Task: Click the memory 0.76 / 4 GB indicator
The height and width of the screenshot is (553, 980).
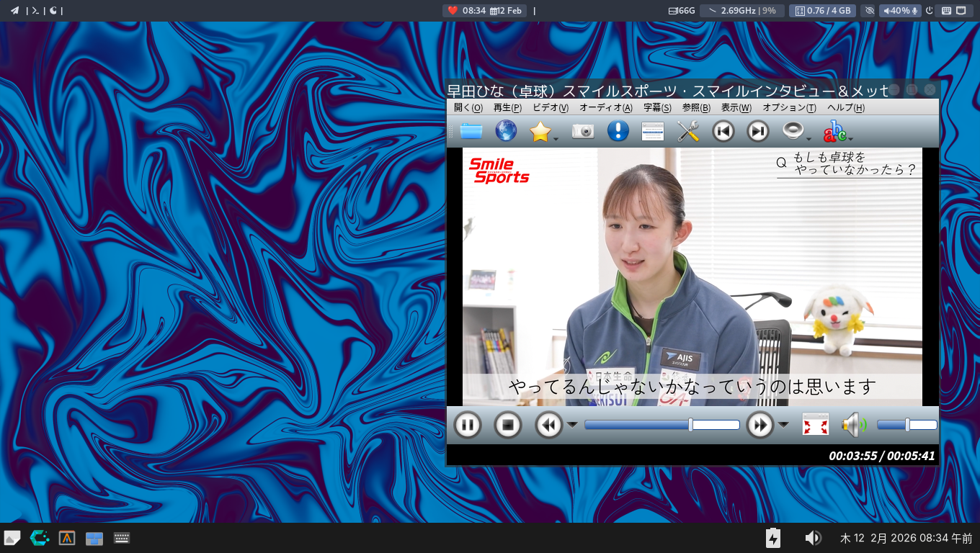Action: click(822, 11)
